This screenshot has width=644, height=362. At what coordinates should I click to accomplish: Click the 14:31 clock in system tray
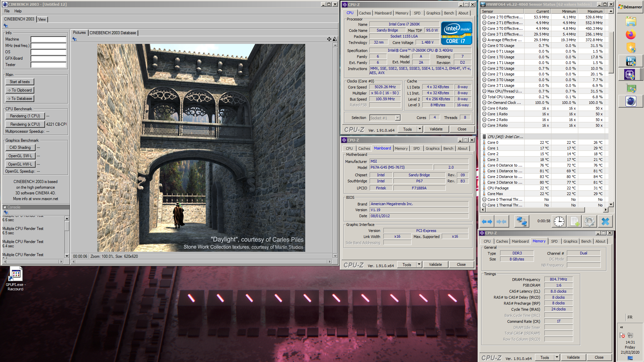(x=630, y=342)
